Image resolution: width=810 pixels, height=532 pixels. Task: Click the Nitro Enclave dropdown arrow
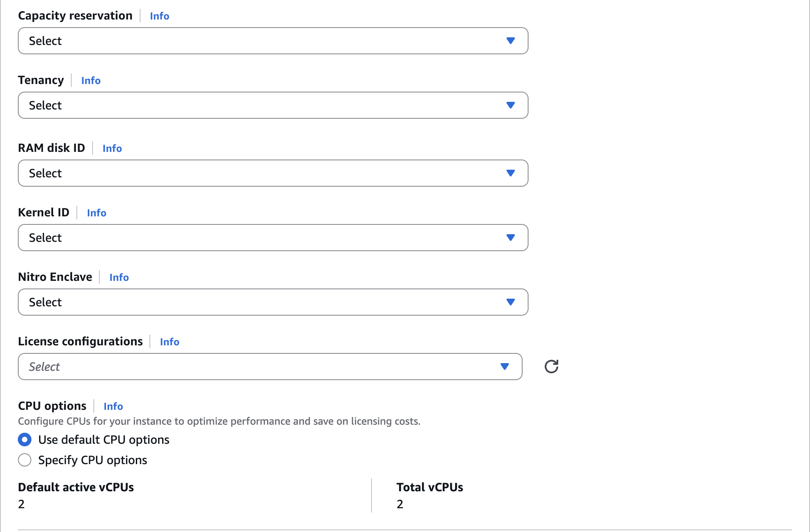[x=510, y=302]
